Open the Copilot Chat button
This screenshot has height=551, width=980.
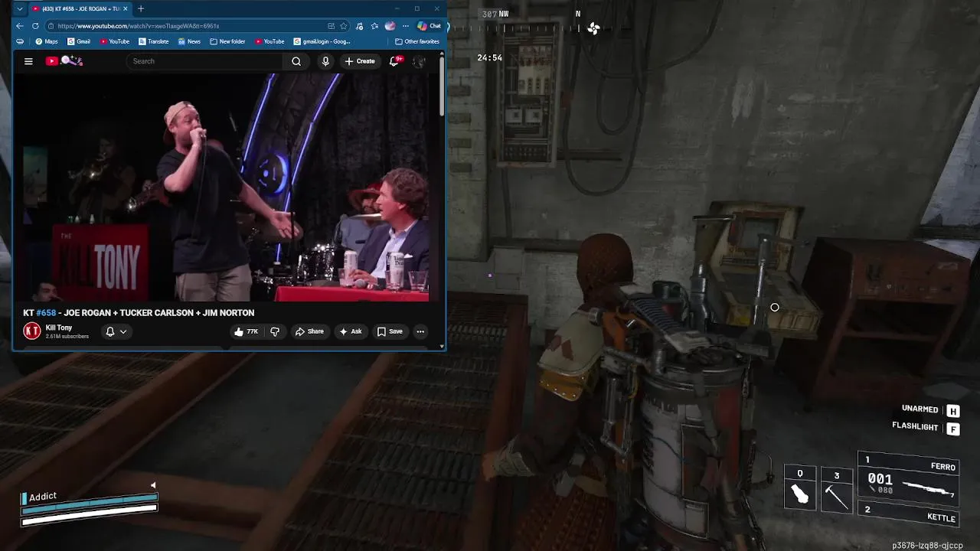tap(429, 26)
